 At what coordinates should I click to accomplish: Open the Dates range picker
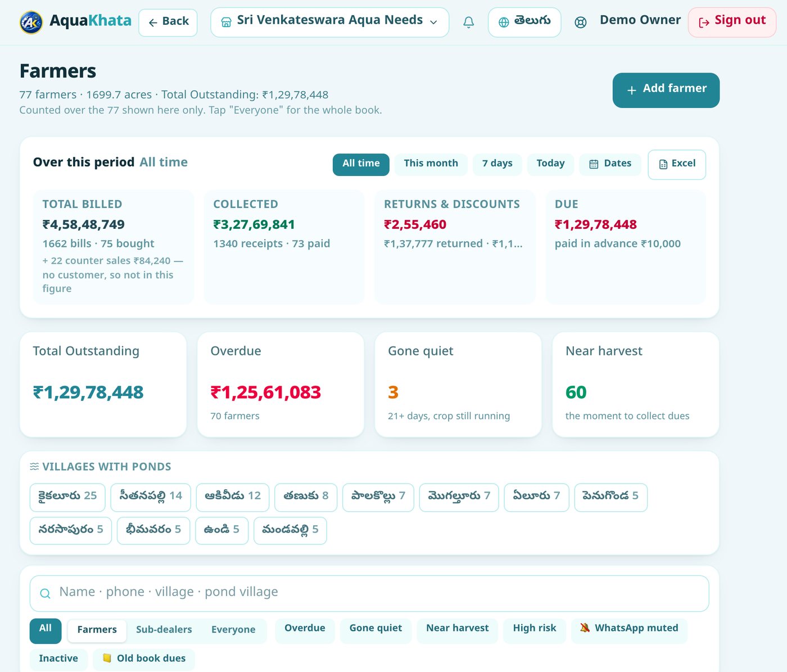coord(610,164)
